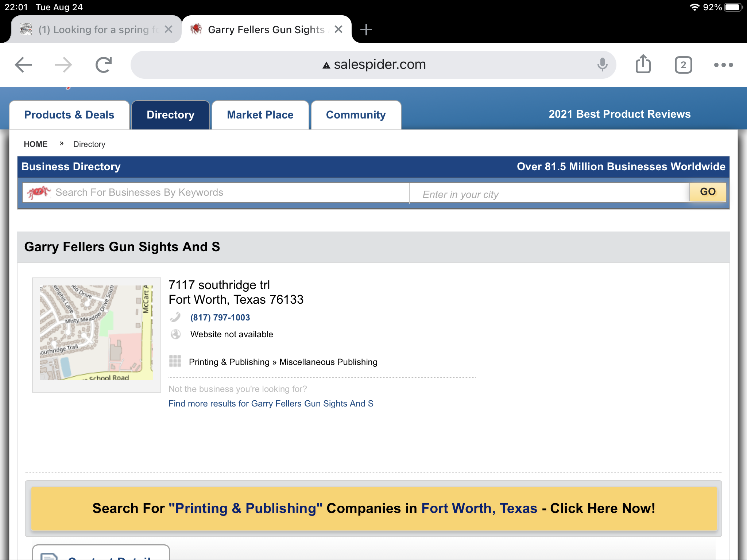Click the category grid icon
This screenshot has height=560, width=747.
pos(175,361)
